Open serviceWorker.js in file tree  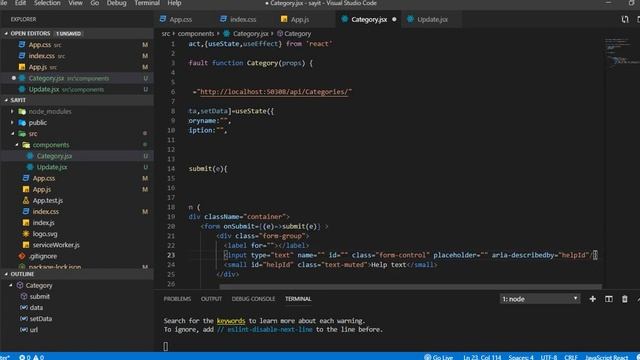click(56, 245)
